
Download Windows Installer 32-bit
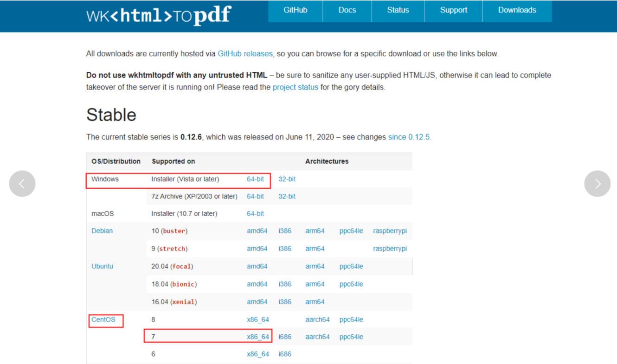[x=287, y=179]
